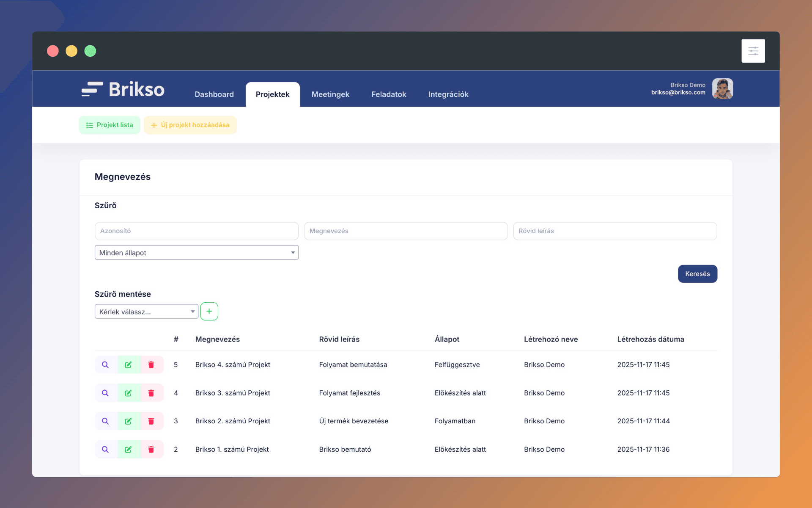Image resolution: width=812 pixels, height=508 pixels.
Task: Open the settings sliders icon top right
Action: pos(753,51)
